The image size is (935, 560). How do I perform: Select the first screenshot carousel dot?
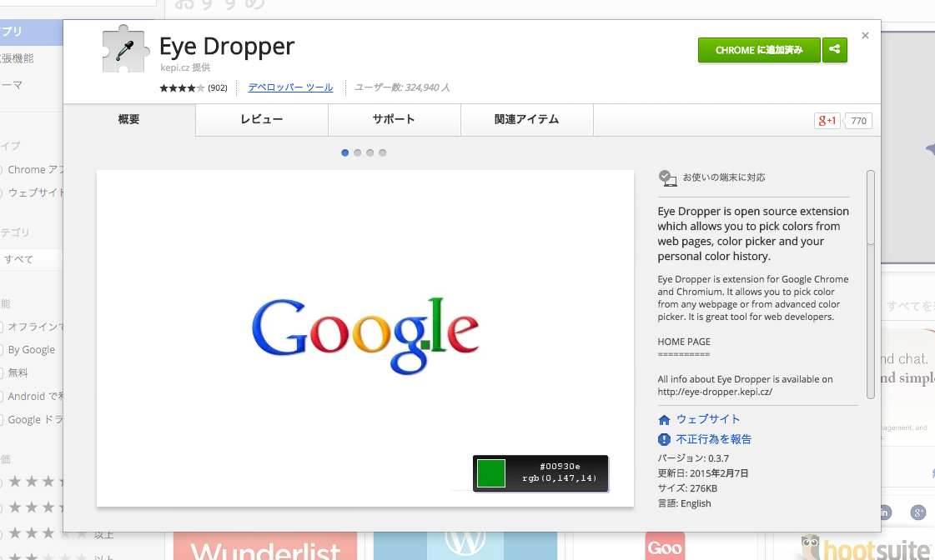pos(344,152)
